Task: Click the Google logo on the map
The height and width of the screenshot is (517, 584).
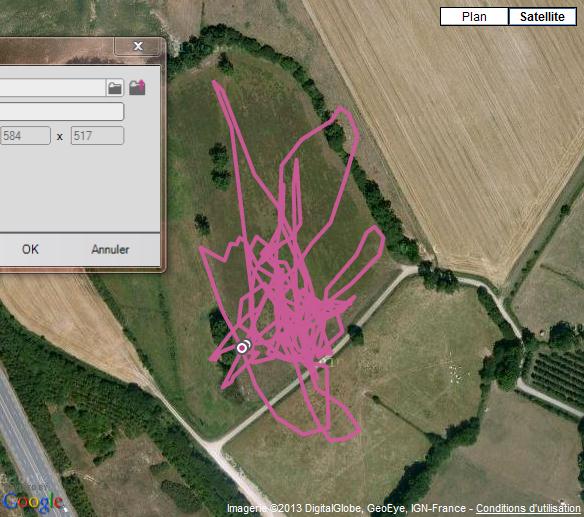Action: pyautogui.click(x=33, y=501)
